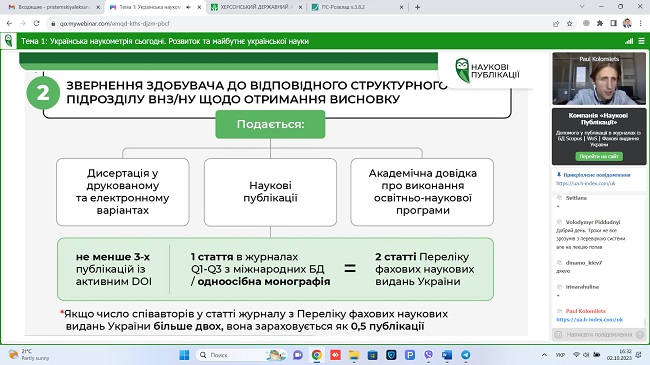The image size is (650, 365).
Task: Click the connection signal strength icon
Action: coord(629,41)
